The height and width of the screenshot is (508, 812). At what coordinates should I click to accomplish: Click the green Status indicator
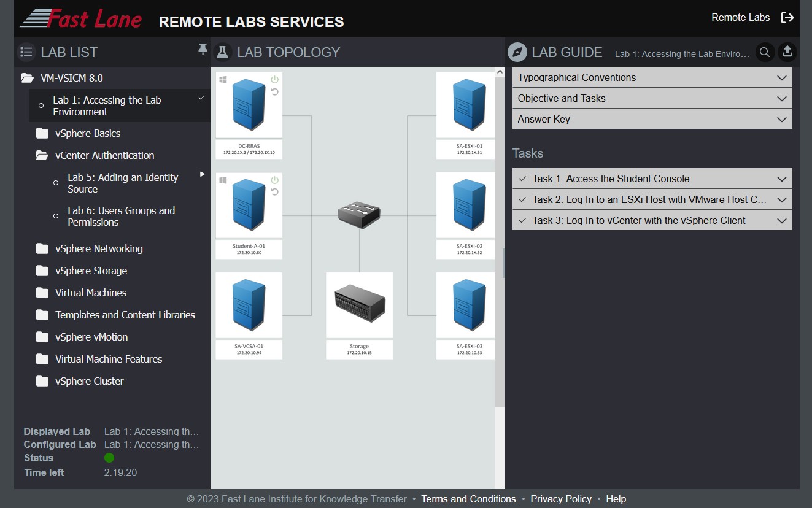pyautogui.click(x=109, y=458)
